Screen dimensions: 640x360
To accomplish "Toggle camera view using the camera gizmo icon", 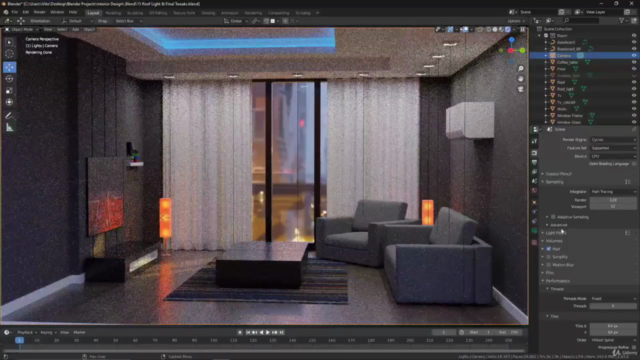I will coord(521,89).
